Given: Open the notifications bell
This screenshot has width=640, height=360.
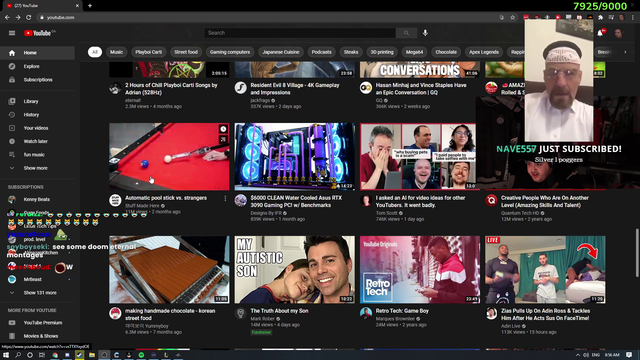Looking at the screenshot, I should 600,33.
